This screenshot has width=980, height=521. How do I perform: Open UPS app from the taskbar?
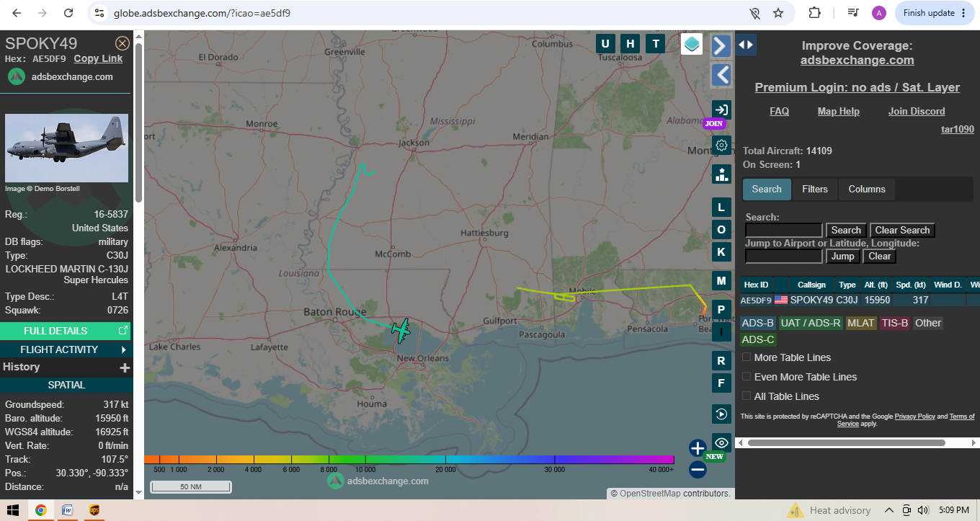[94, 510]
